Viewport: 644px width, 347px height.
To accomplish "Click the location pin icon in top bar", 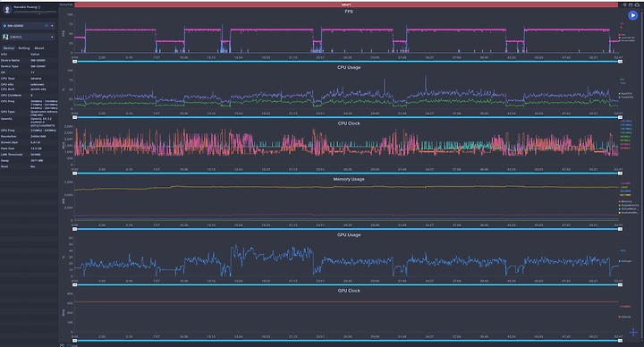I will pyautogui.click(x=624, y=5).
